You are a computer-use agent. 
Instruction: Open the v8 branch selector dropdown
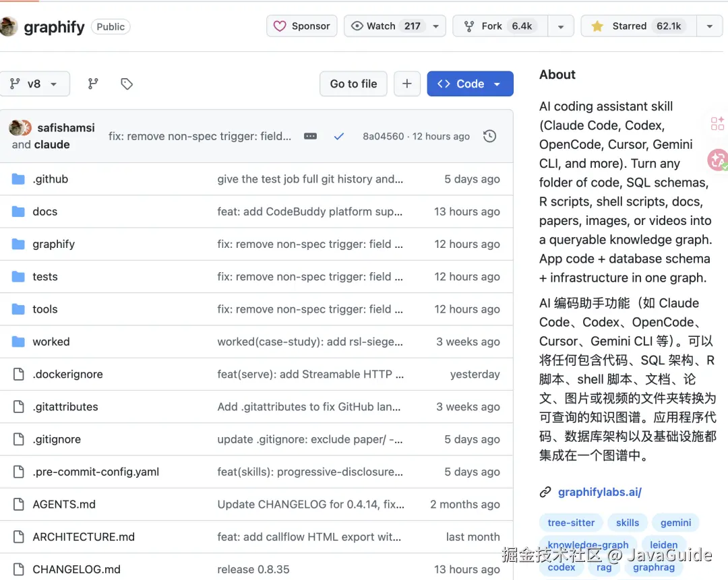coord(34,84)
